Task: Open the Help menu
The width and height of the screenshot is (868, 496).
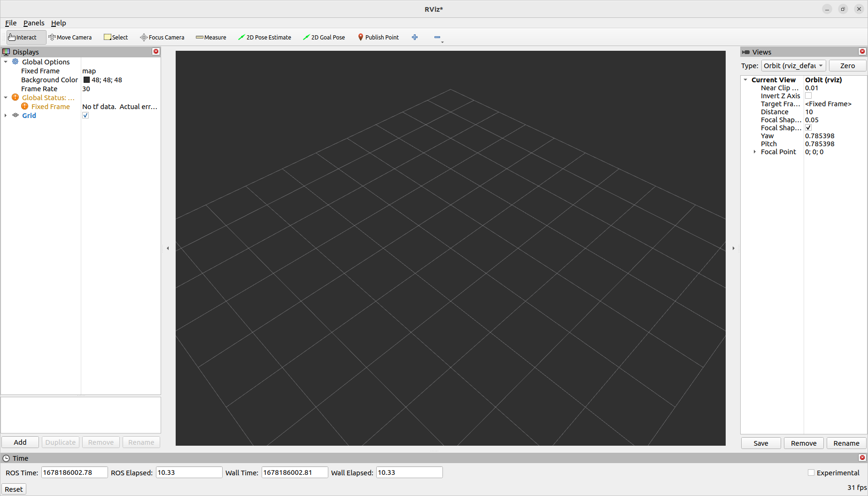Action: click(x=59, y=23)
